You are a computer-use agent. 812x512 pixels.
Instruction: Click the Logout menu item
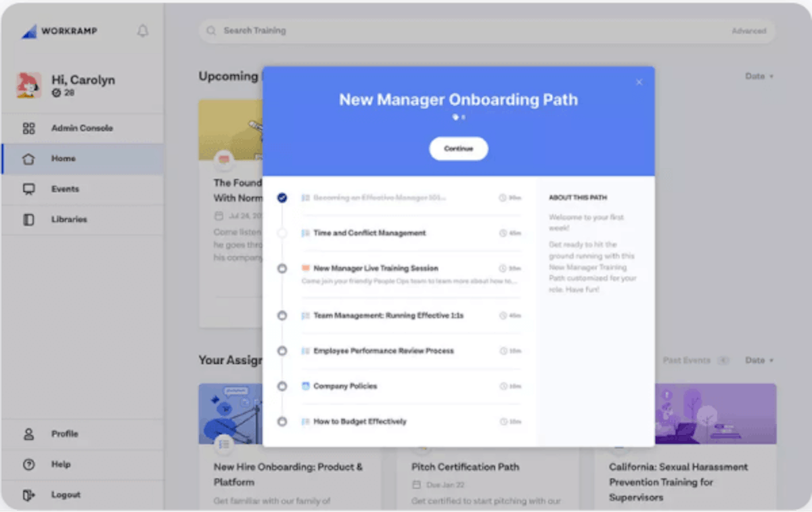click(x=82, y=495)
